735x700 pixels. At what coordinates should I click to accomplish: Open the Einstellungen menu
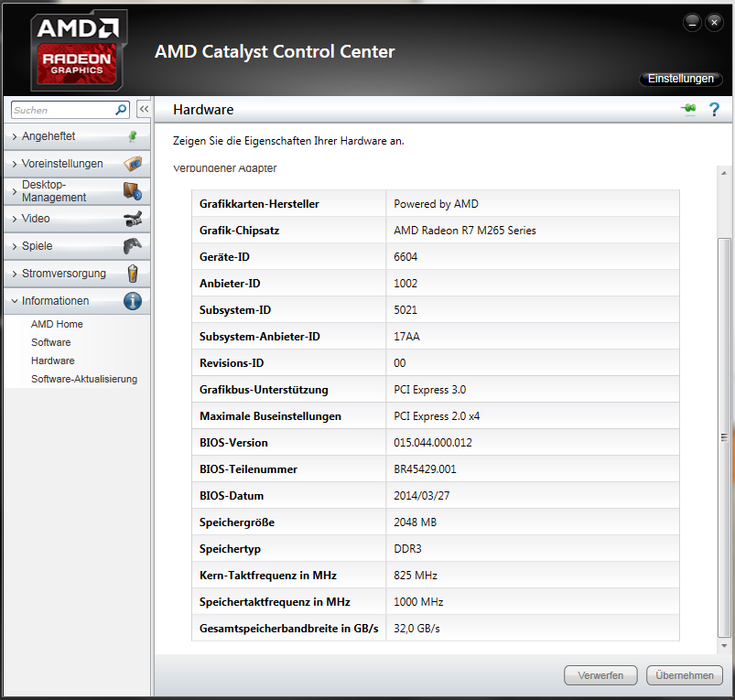tap(681, 79)
